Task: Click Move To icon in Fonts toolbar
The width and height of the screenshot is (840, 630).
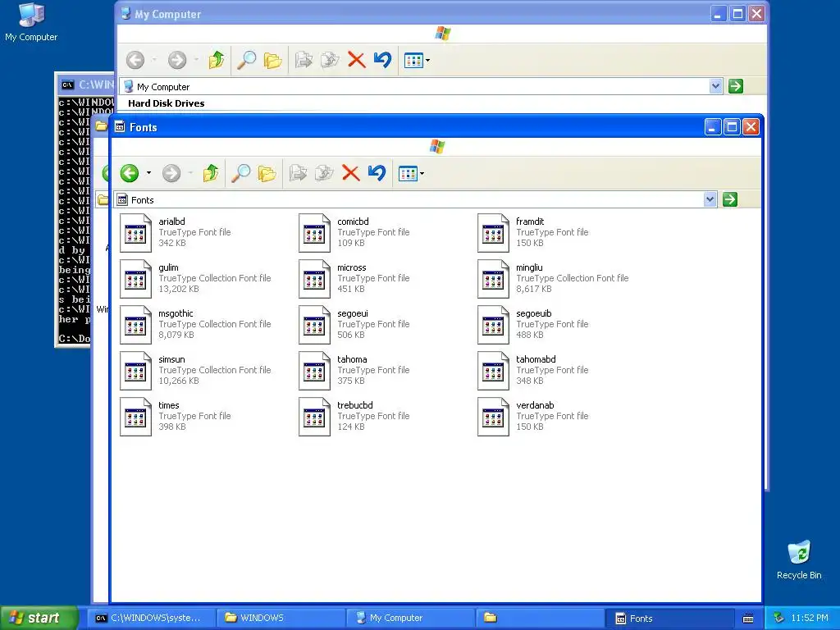Action: (x=298, y=173)
